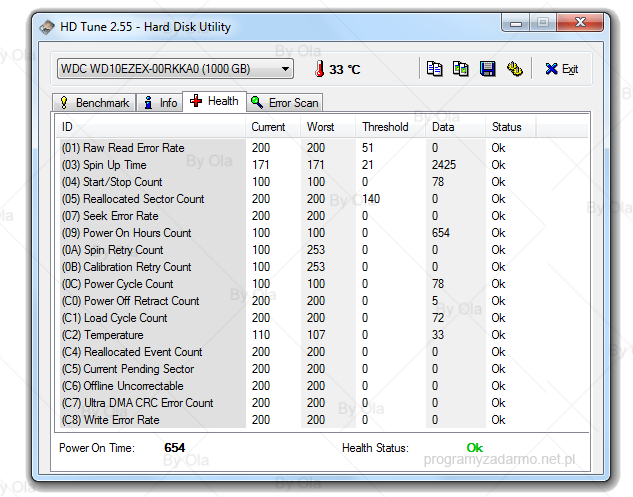Select the (0B) Calibration Retry Count row
The height and width of the screenshot is (497, 633).
(x=323, y=267)
